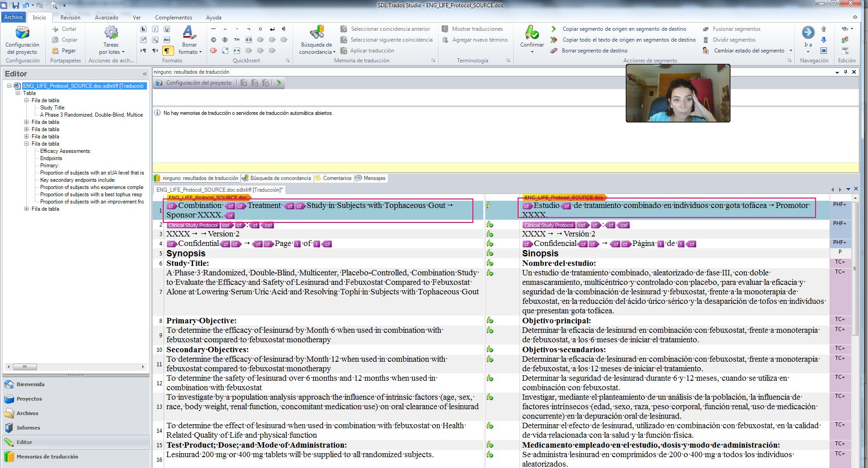Open Tareas por lotes dropdown arrow
The height and width of the screenshot is (468, 868).
pos(123,52)
